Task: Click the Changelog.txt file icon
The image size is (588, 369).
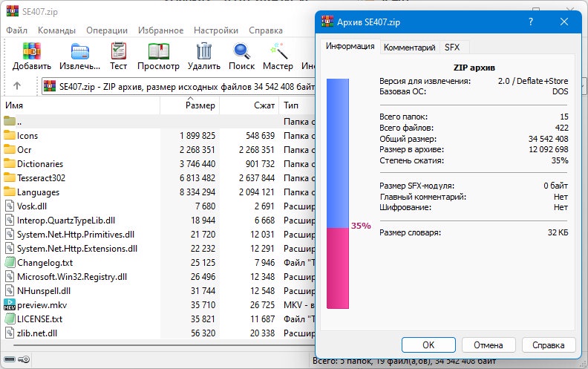Action: tap(10, 262)
